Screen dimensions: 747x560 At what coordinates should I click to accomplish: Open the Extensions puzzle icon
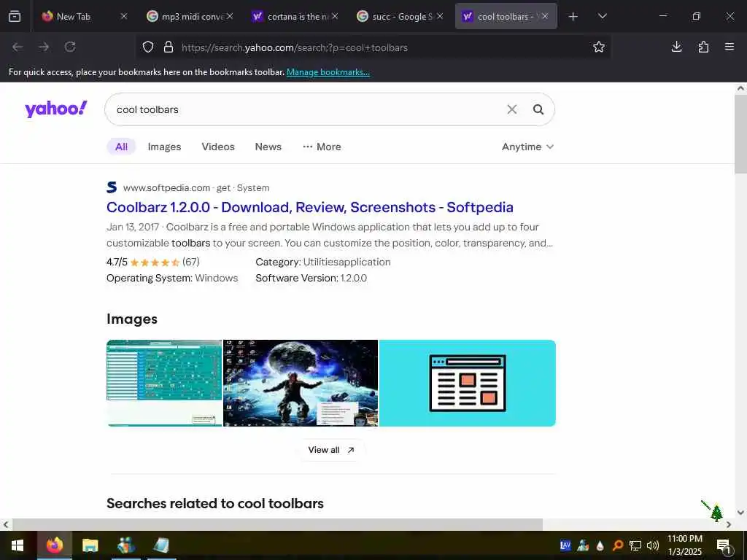[703, 47]
